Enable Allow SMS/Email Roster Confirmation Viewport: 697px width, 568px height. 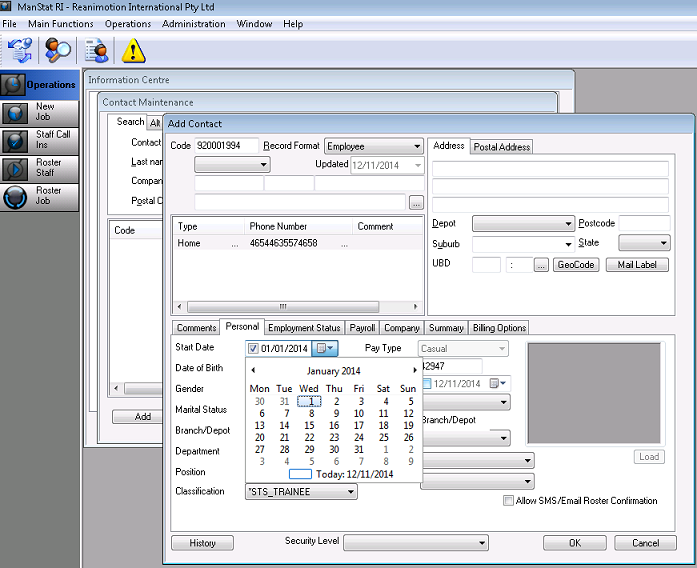[509, 501]
